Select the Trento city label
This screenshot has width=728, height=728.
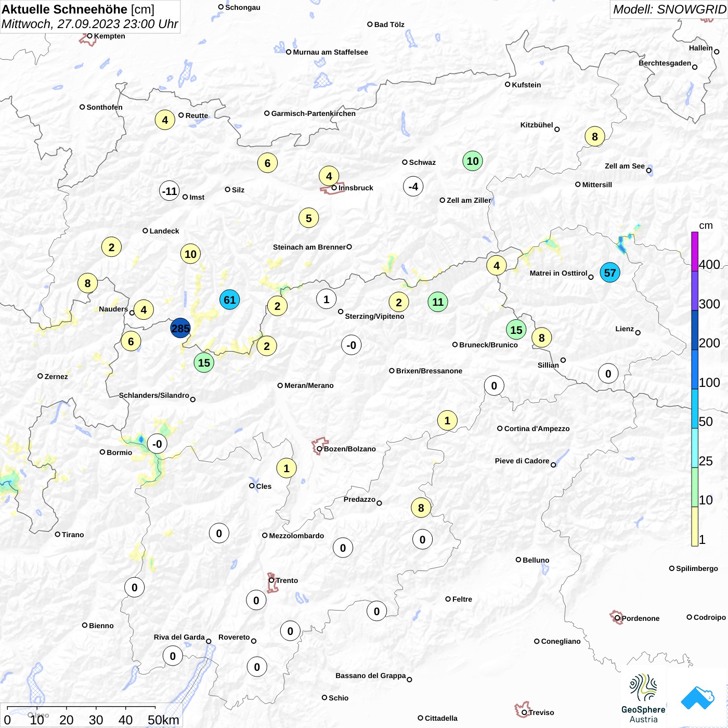(x=287, y=580)
